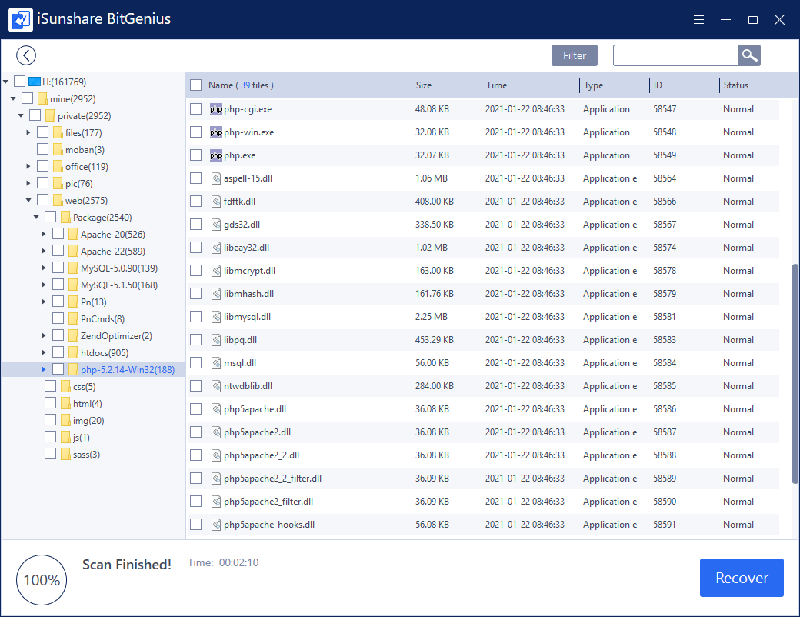The image size is (800, 617).
Task: Tick the select-all checkbox beside Name
Action: (x=196, y=85)
